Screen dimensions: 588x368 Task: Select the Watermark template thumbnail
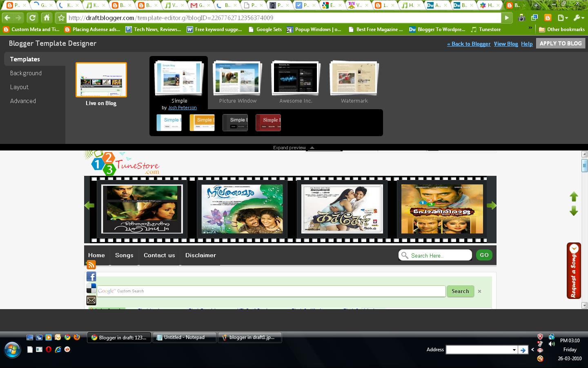pos(354,79)
